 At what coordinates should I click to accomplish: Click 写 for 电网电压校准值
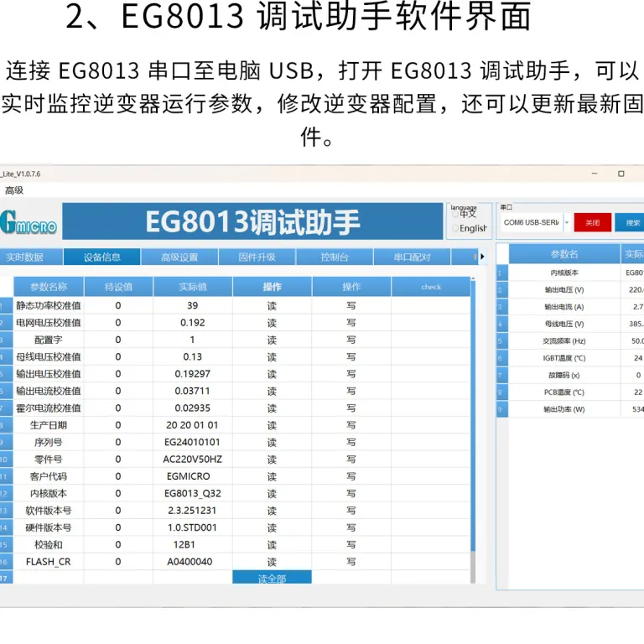click(x=351, y=323)
